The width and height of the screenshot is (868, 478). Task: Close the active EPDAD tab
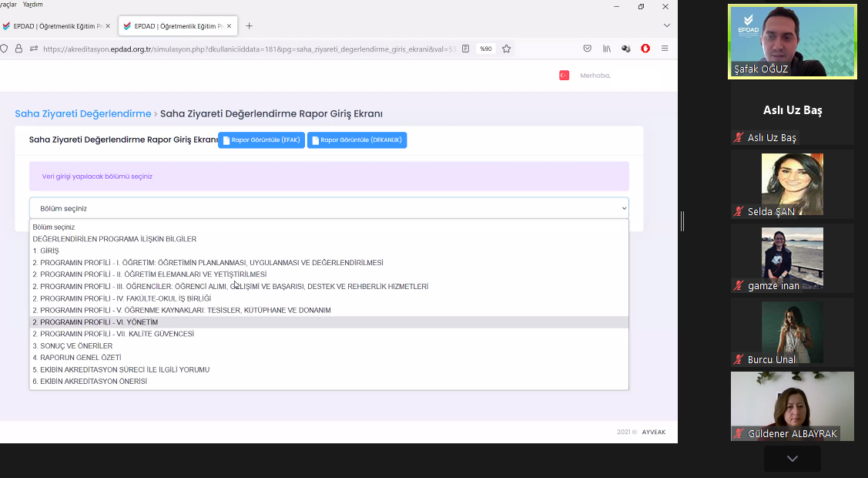[229, 25]
